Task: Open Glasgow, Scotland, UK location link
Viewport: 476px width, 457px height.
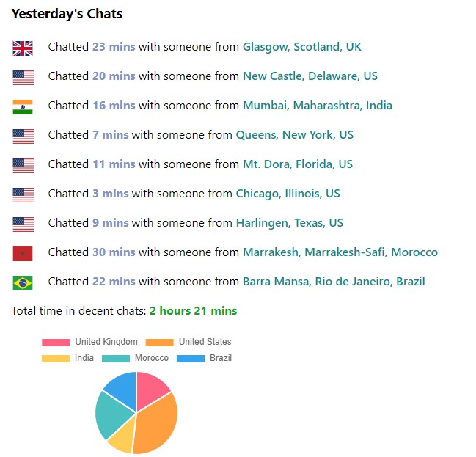Action: click(301, 47)
